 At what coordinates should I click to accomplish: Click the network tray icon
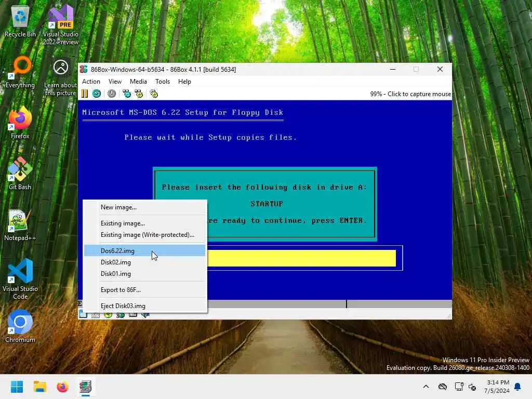[x=459, y=387]
